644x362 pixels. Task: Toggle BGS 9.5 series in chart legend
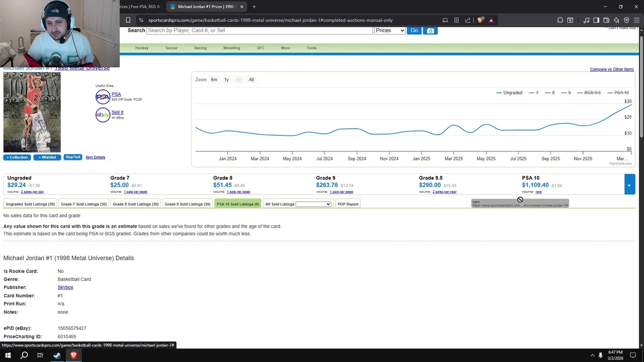589,93
